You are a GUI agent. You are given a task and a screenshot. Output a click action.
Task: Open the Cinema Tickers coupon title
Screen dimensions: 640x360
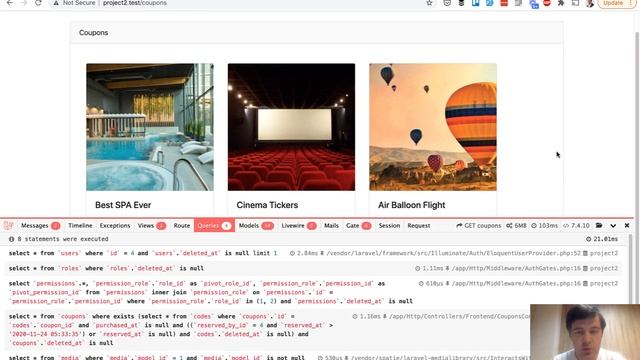267,205
